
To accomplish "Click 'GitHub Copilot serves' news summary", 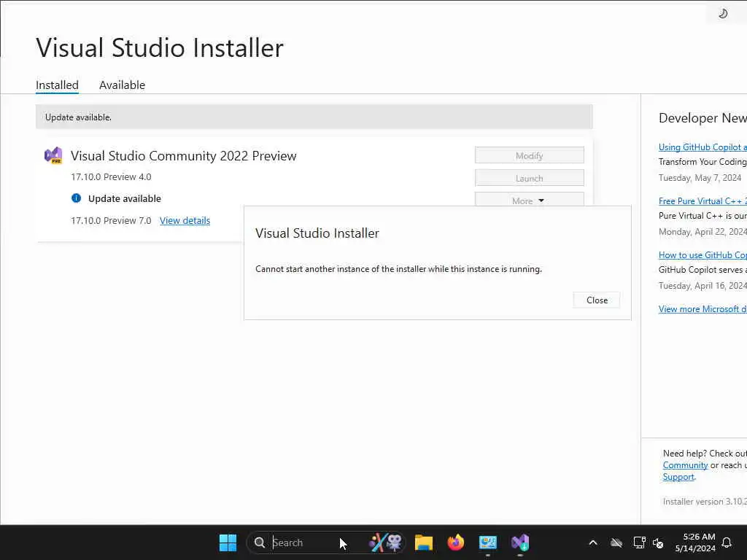I will (703, 270).
